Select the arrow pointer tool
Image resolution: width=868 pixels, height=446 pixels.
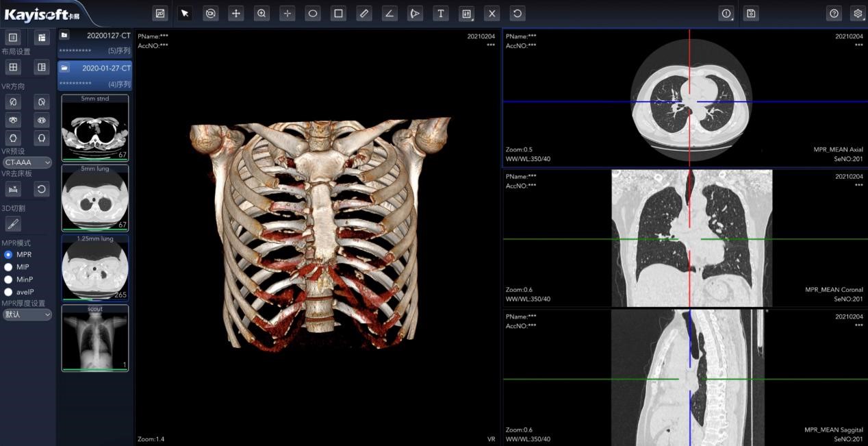pos(185,13)
